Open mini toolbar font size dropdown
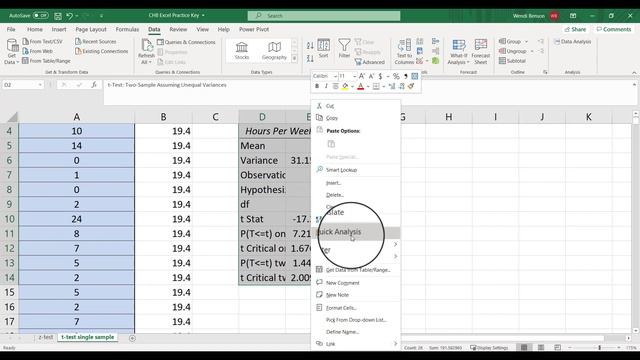 click(354, 76)
